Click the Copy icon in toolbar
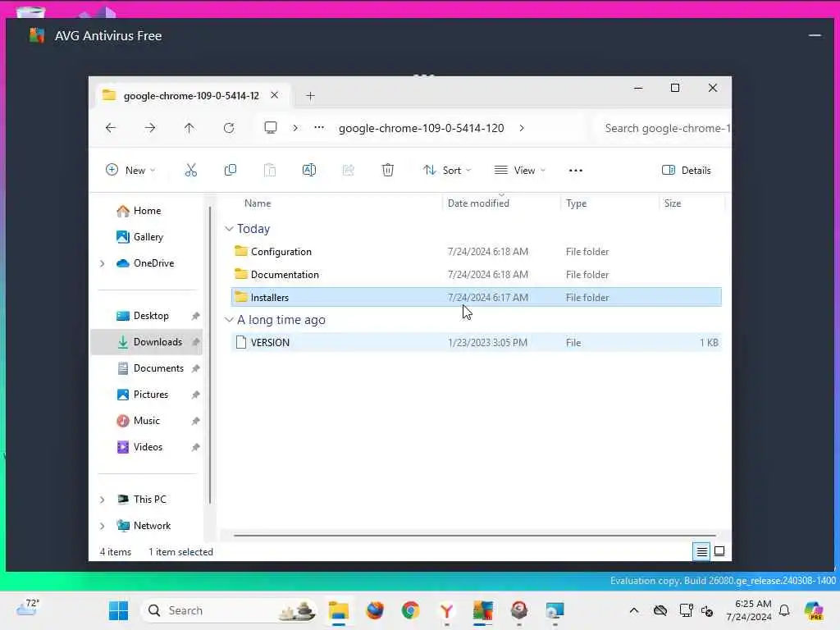Screen dimensions: 840x630 [x=231, y=171]
